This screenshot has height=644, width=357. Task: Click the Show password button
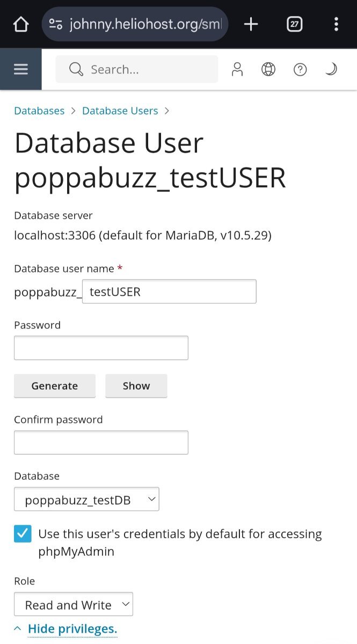coord(136,386)
